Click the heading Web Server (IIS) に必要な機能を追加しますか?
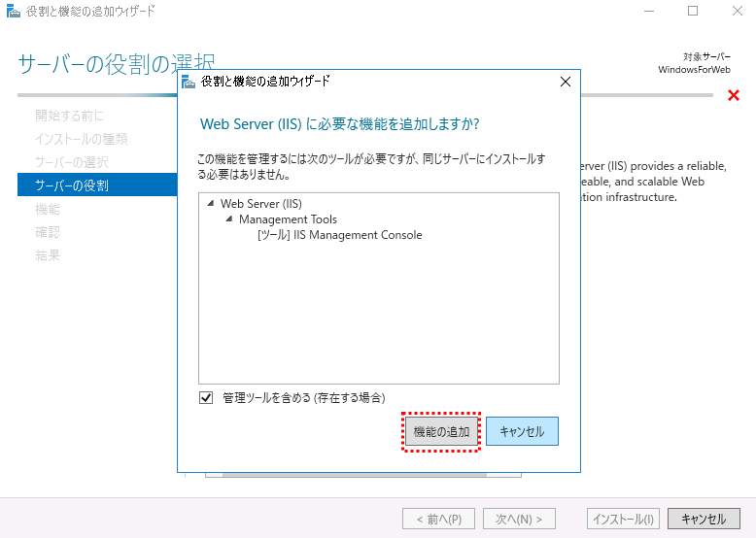This screenshot has width=756, height=538. pyautogui.click(x=339, y=124)
